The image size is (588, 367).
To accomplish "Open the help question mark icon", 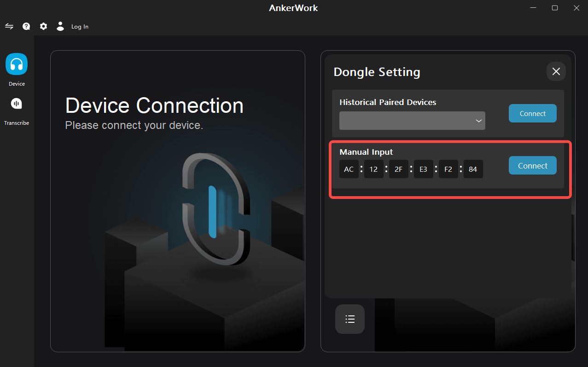I will coord(26,26).
